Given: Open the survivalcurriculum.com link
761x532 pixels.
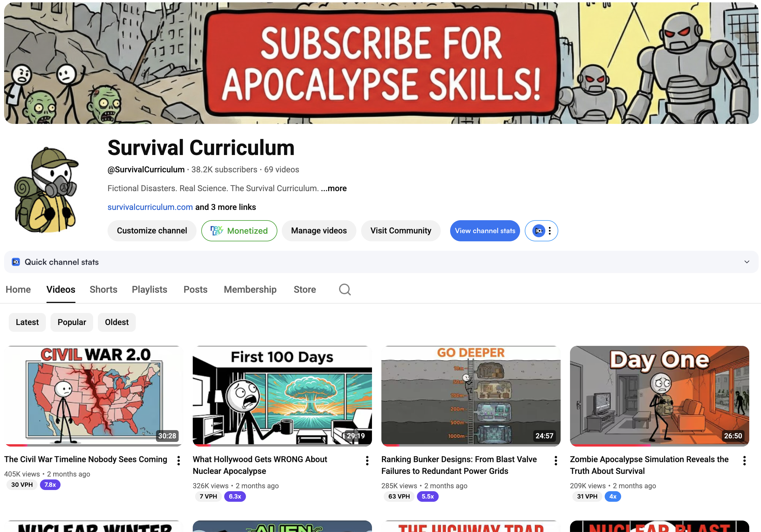Looking at the screenshot, I should [x=150, y=207].
